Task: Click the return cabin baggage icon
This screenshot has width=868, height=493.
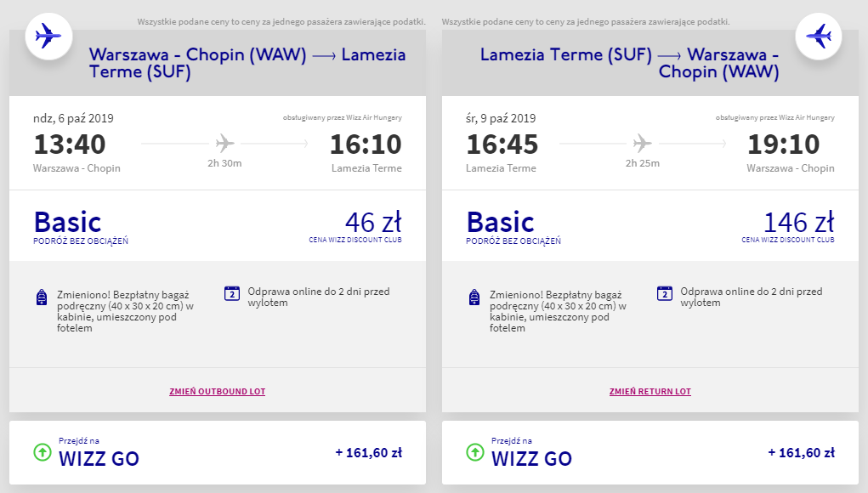Action: [474, 297]
